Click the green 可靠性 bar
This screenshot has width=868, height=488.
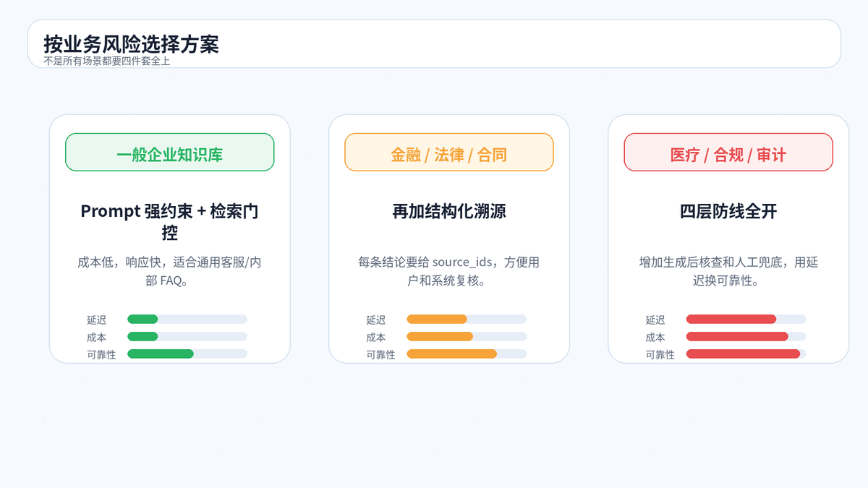click(187, 354)
